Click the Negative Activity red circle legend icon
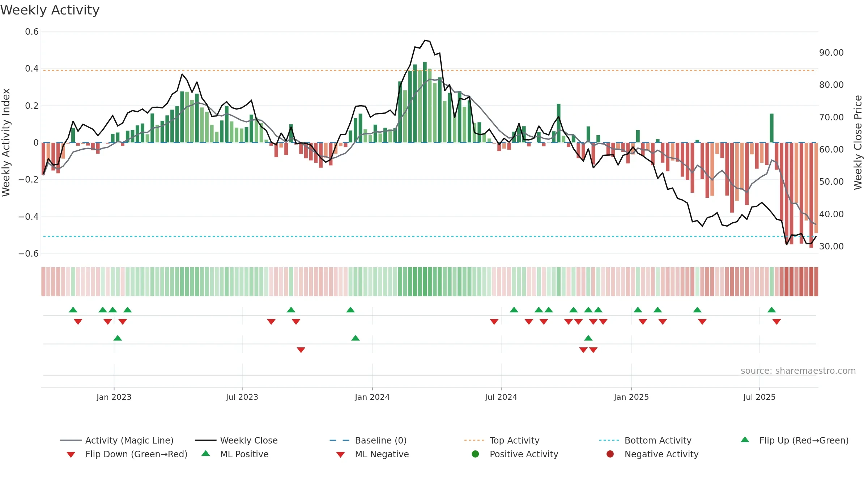Viewport: 868px width, 488px height. 610,454
